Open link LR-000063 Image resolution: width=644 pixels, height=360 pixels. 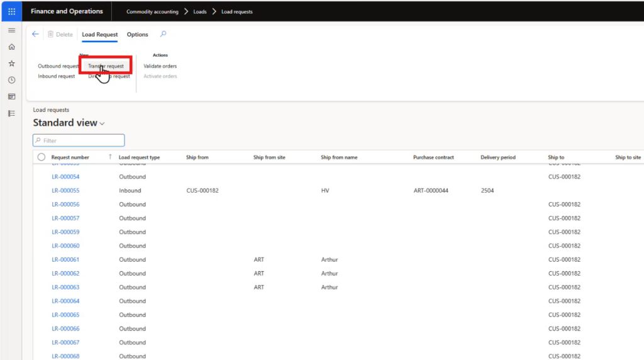pos(65,287)
